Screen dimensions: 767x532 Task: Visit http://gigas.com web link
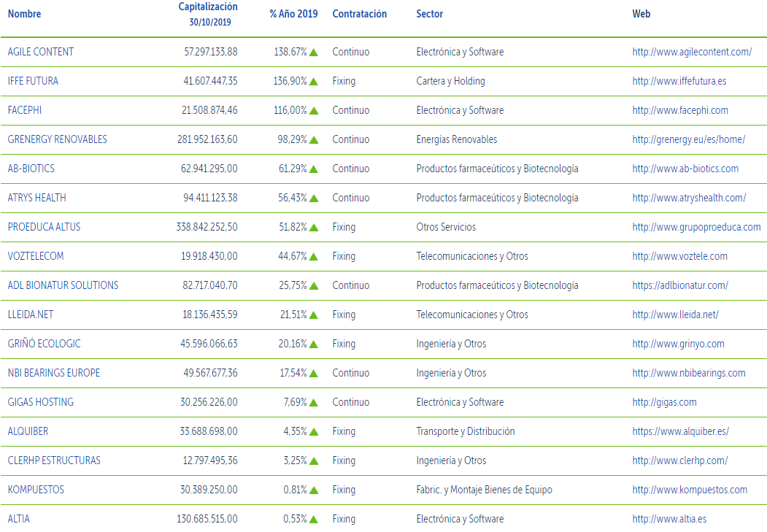[664, 402]
